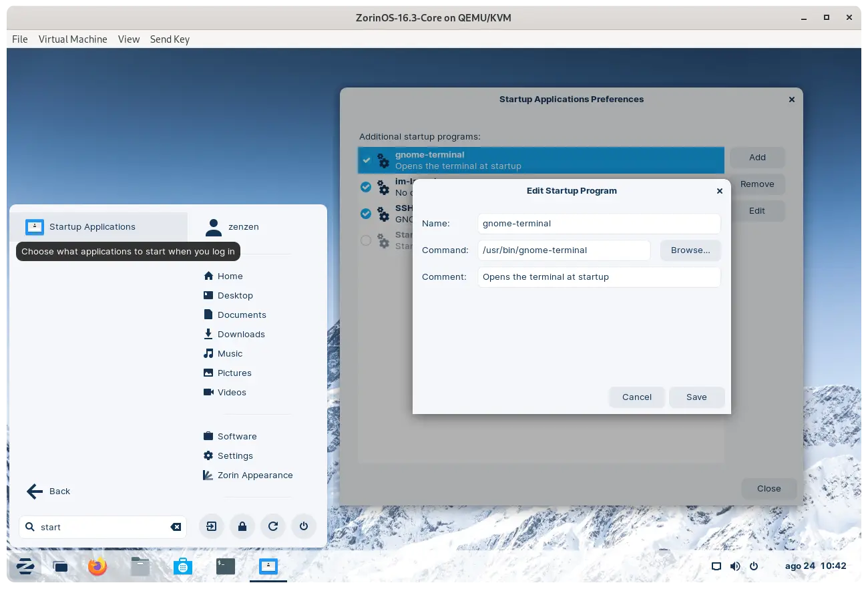Open the Documents folder
868x589 pixels.
point(234,315)
